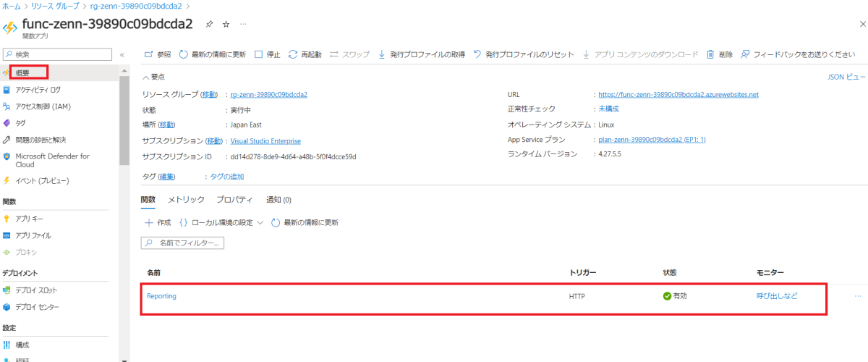Viewport: 868px width, 362px height.
Task: Open the function app URL link
Action: click(678, 95)
